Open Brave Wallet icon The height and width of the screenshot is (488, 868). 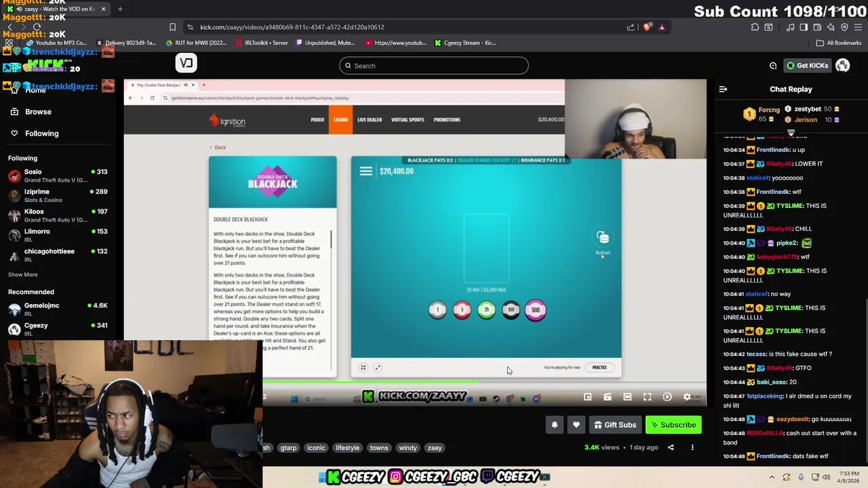(x=817, y=27)
